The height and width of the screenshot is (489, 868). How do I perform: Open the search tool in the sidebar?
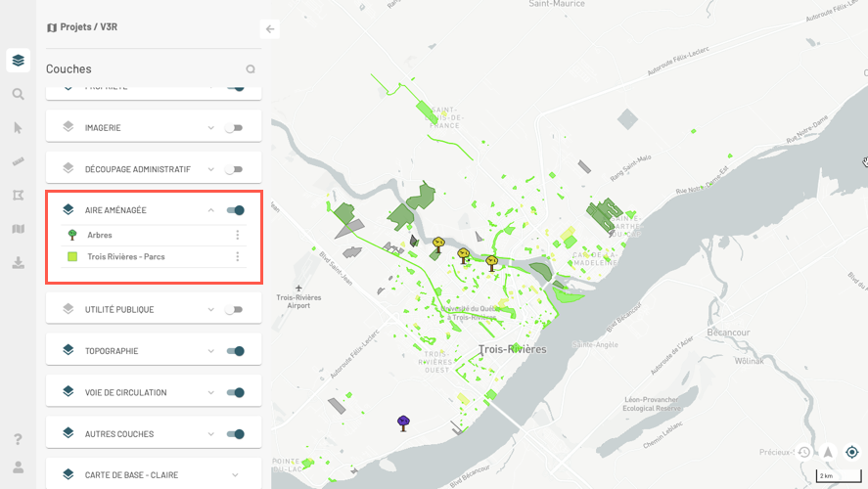18,94
